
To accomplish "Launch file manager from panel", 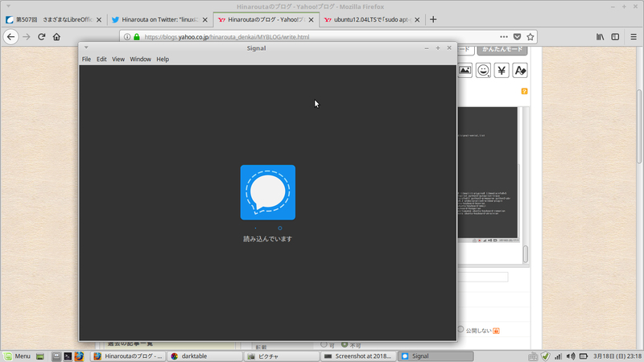I will coord(56,356).
